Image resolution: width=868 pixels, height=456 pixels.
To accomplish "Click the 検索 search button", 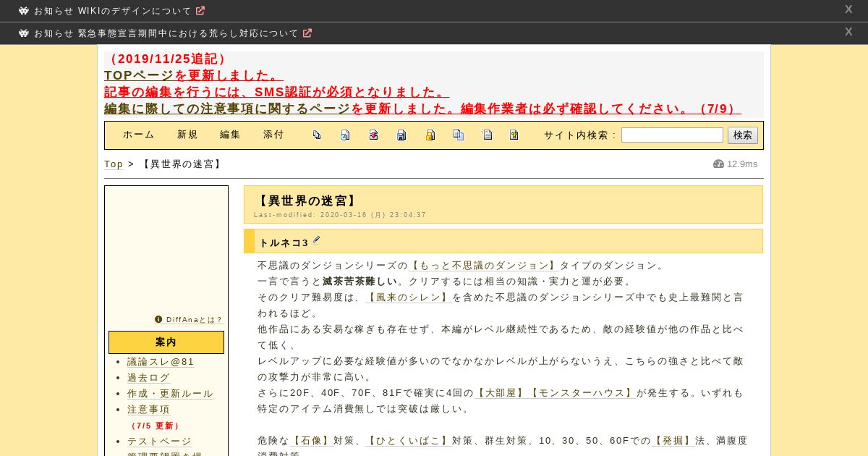I will (743, 135).
